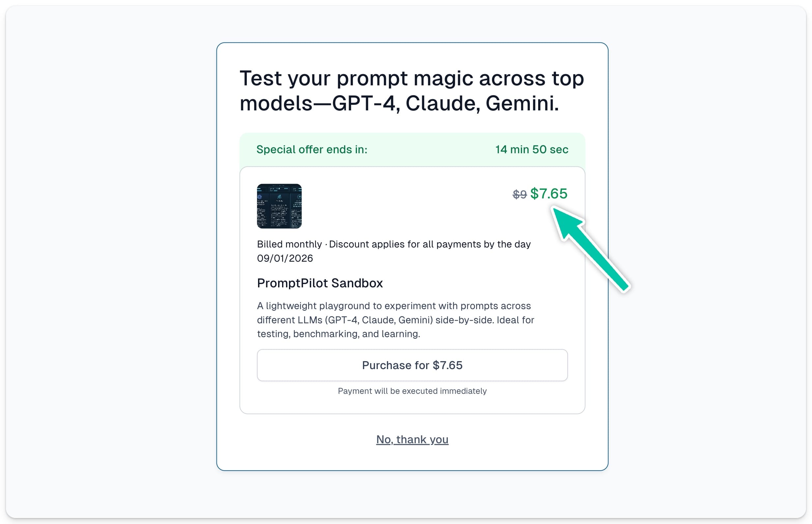Click the 14 min 50 sec countdown
Viewport: 812px width, 524px height.
point(532,149)
